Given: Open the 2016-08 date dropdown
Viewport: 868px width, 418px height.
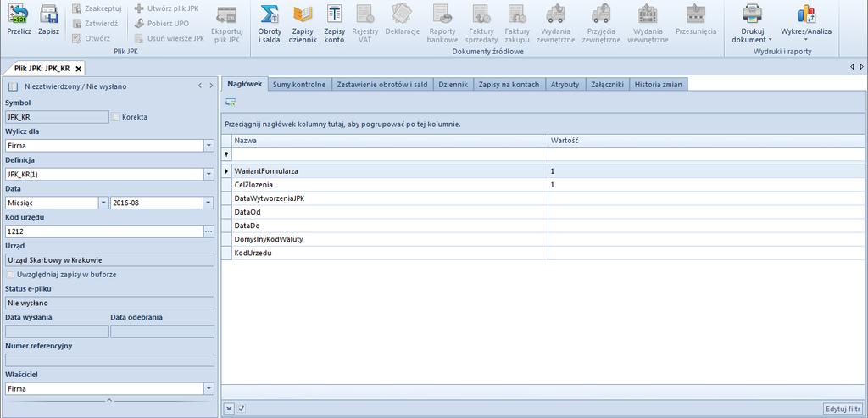Looking at the screenshot, I should point(209,203).
